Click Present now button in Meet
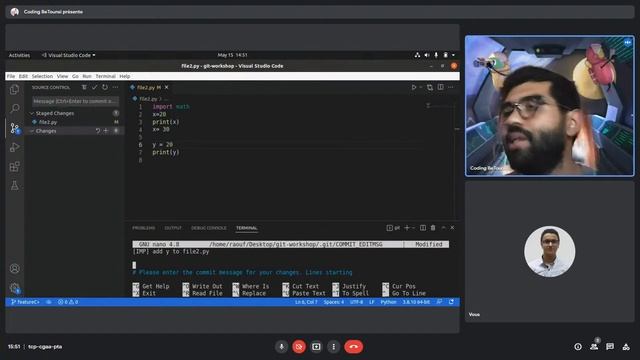 click(x=316, y=347)
